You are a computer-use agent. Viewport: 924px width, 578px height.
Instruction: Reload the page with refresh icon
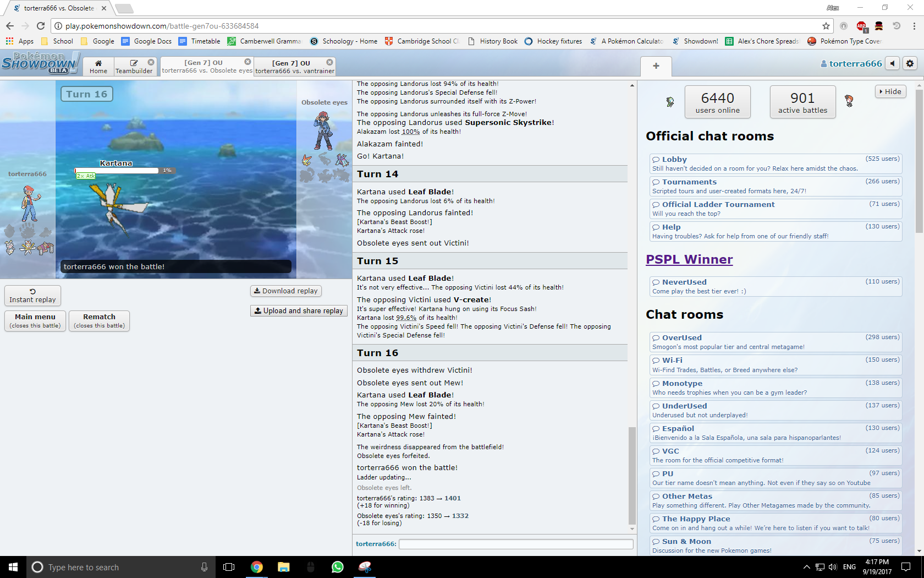[x=40, y=26]
